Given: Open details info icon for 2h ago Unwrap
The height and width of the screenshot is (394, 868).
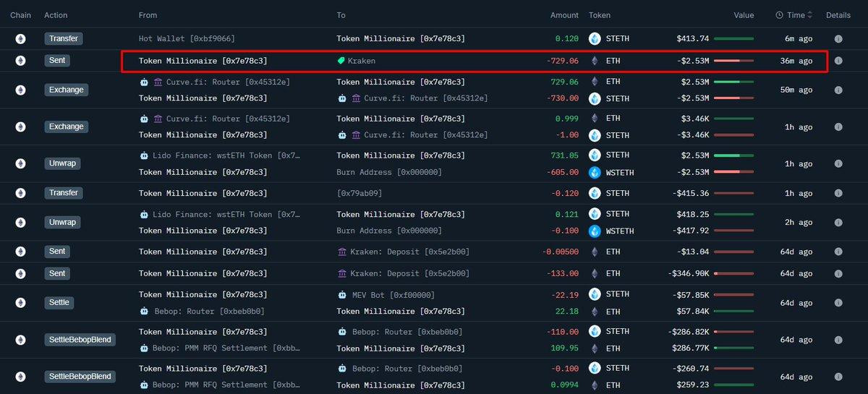Looking at the screenshot, I should (838, 223).
